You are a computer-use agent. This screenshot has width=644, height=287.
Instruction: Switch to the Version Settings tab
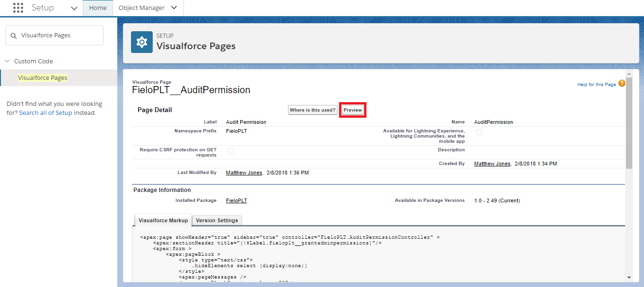point(218,220)
